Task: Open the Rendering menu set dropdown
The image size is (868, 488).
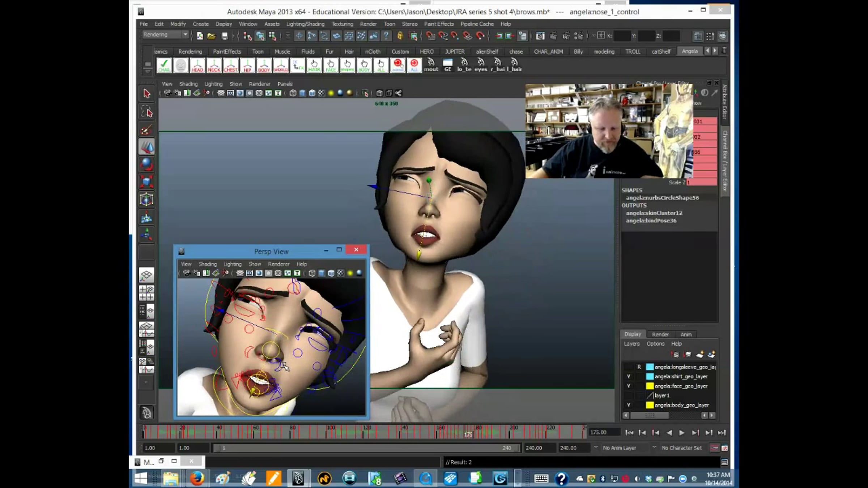Action: coord(165,35)
